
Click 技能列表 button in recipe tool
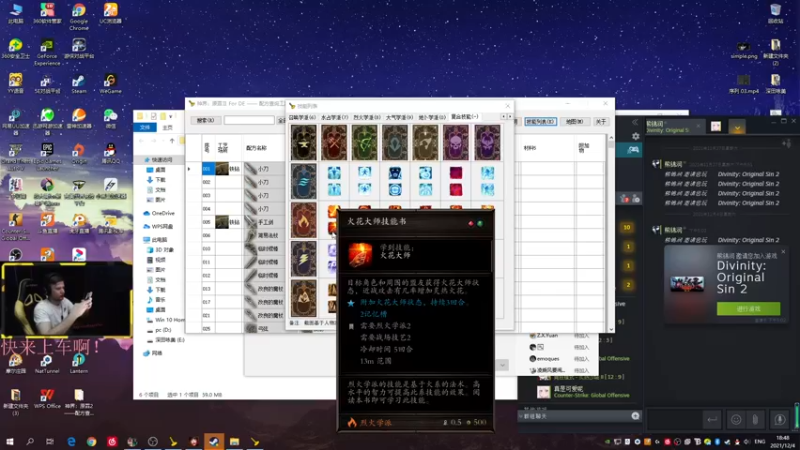pos(540,121)
